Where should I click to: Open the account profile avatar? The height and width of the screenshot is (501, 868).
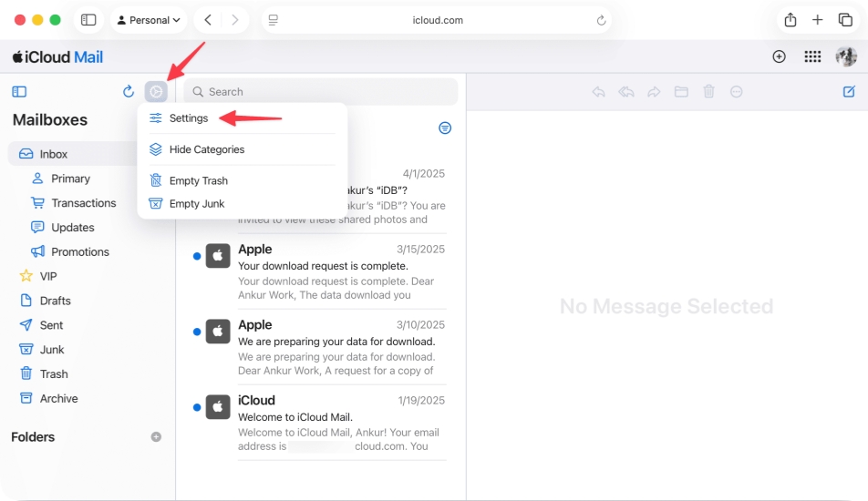[x=846, y=56]
